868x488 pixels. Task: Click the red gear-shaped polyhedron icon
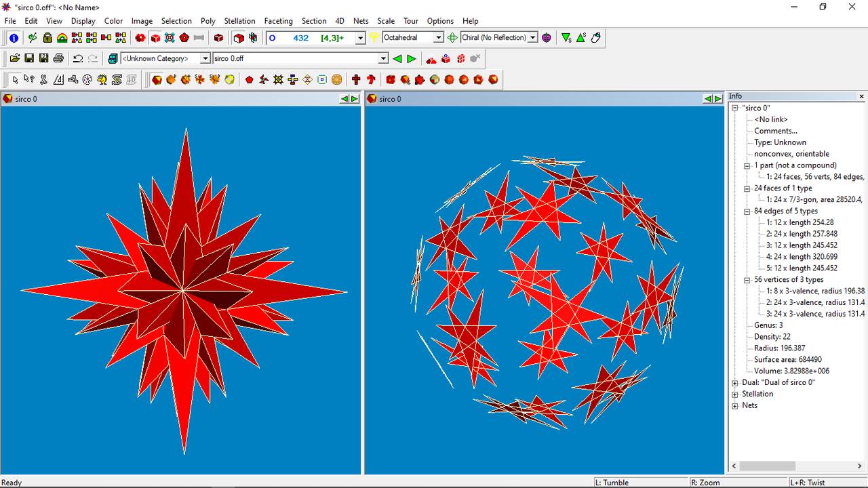click(140, 38)
